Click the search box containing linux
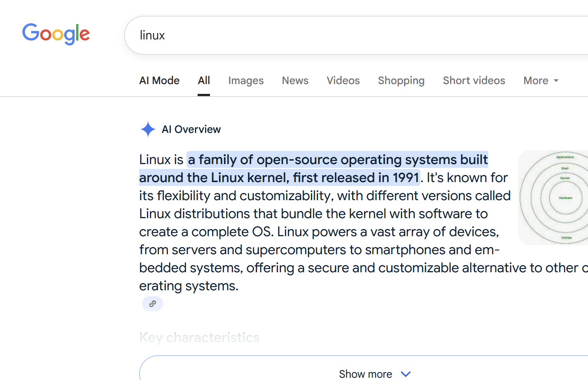This screenshot has width=588, height=380. point(356,35)
